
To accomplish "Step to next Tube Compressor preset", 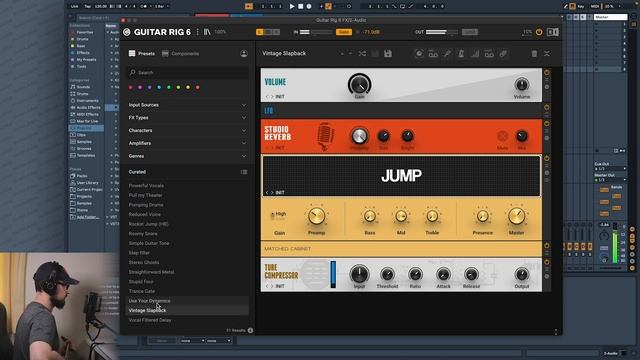I will (272, 286).
